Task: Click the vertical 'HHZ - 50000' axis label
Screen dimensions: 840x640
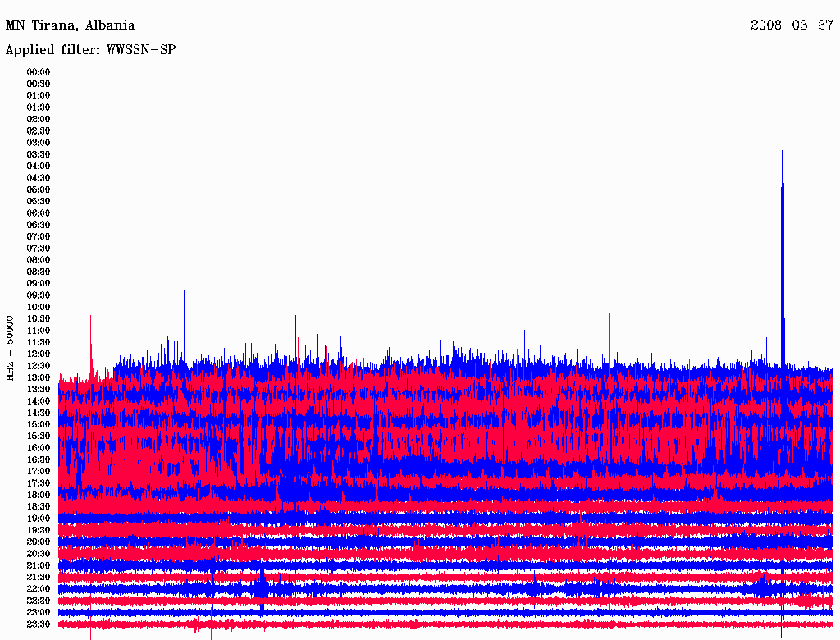Action: [x=10, y=347]
